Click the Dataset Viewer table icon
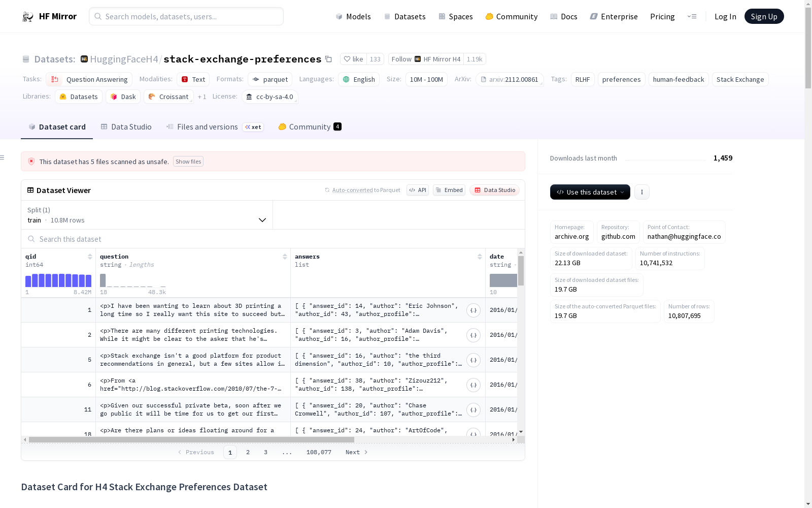 (x=30, y=190)
